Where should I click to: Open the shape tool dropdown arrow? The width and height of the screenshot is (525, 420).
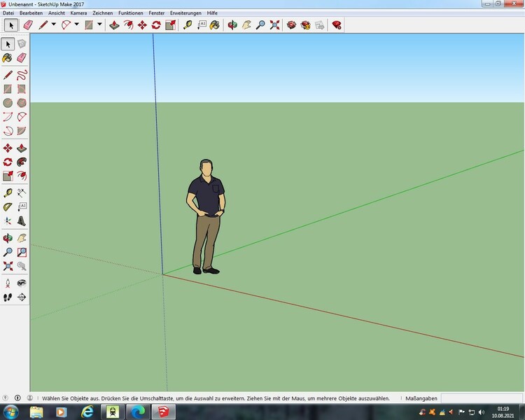coord(99,24)
